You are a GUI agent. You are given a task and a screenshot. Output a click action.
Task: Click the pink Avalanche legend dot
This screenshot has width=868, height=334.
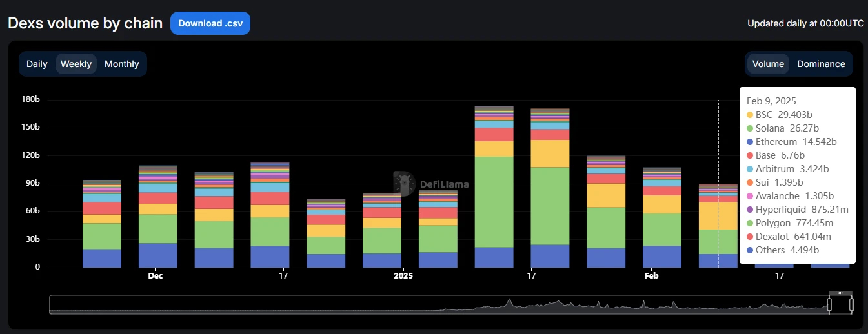(x=749, y=196)
